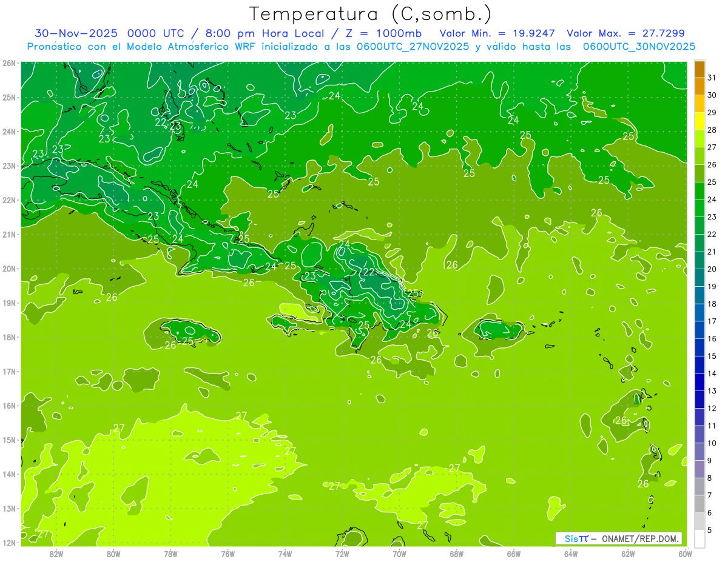Click the colorbar scale value 30
The height and width of the screenshot is (562, 728).
712,95
